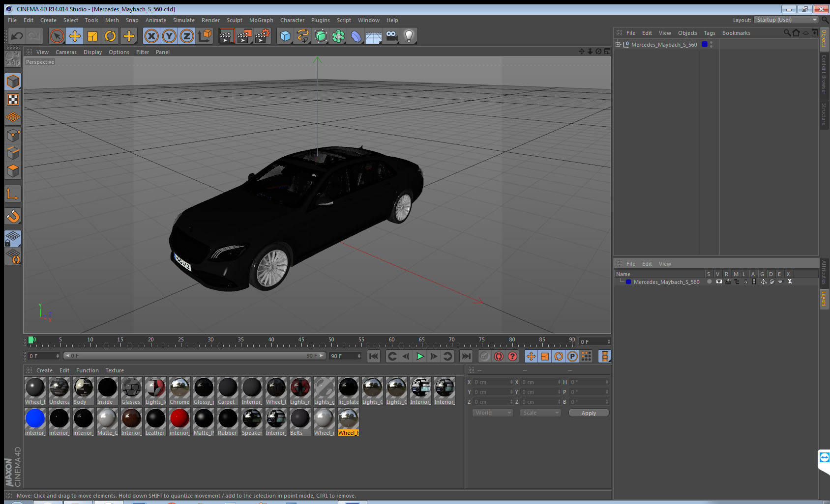Toggle Z axis lock

pyautogui.click(x=187, y=36)
